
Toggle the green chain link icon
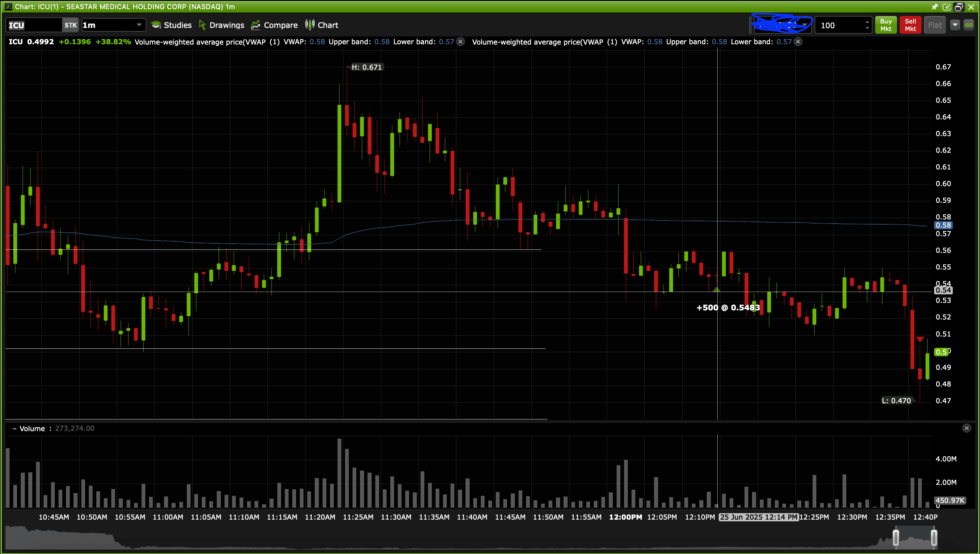[x=968, y=25]
